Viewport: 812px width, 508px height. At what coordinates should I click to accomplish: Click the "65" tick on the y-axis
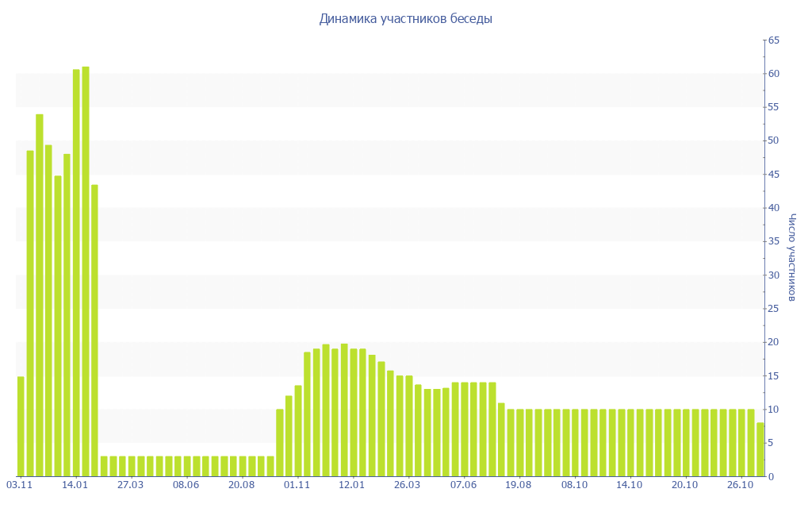[x=773, y=40]
